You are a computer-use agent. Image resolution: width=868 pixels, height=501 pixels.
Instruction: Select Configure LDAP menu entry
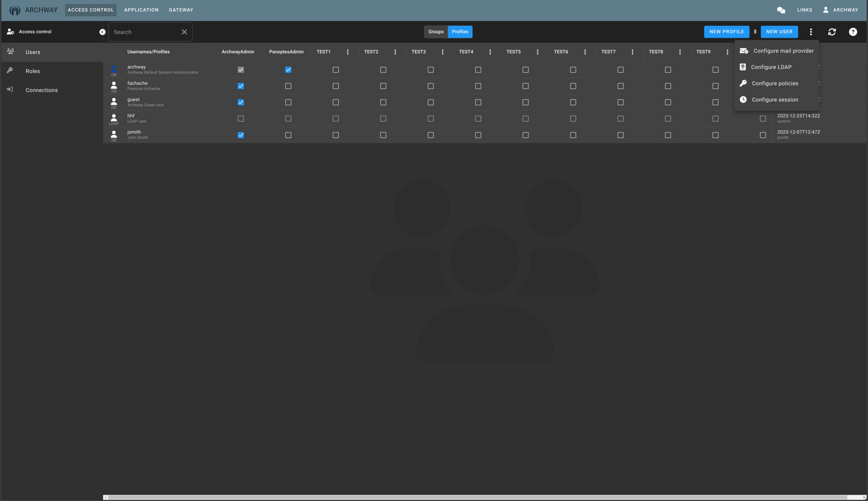[777, 67]
